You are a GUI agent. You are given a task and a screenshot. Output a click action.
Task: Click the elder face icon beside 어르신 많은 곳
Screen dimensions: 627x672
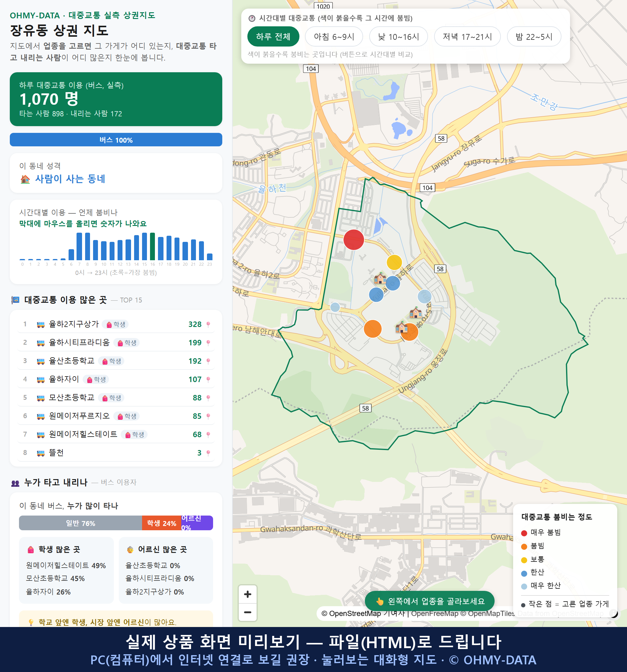[x=130, y=550]
